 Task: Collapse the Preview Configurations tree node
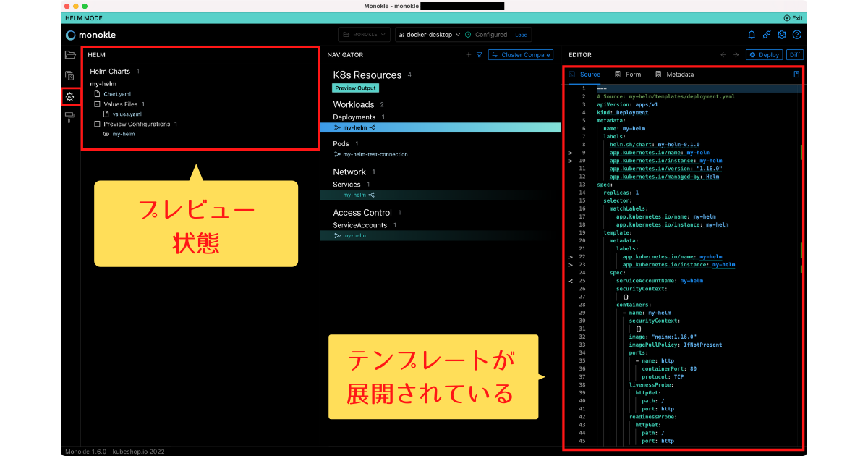point(97,124)
